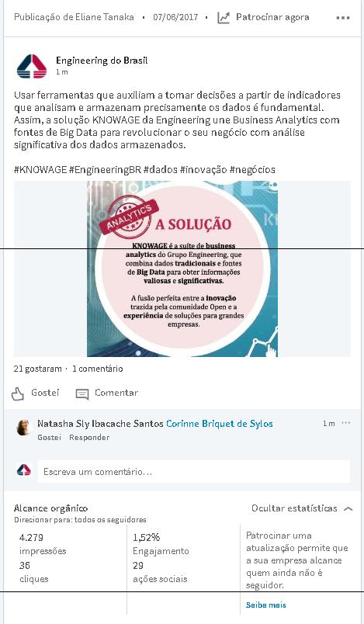This screenshot has height=624, width=364.
Task: Open the KNOWAGE analytics post image
Action: tap(182, 269)
